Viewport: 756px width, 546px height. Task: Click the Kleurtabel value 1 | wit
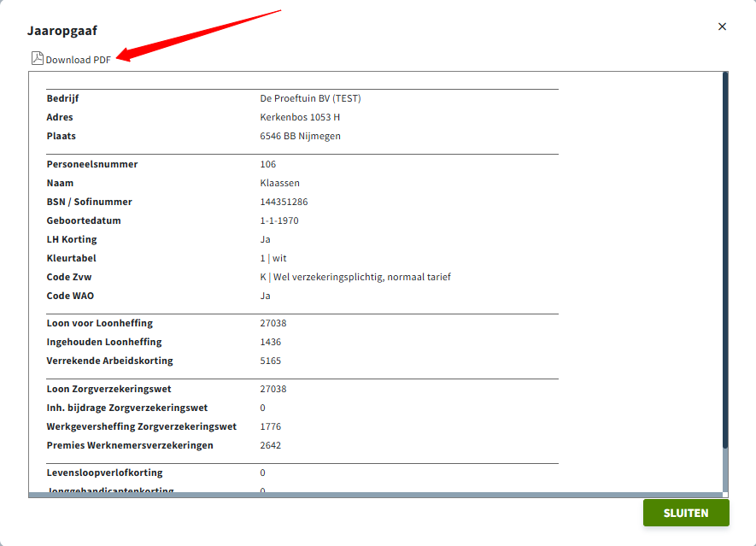click(x=273, y=258)
